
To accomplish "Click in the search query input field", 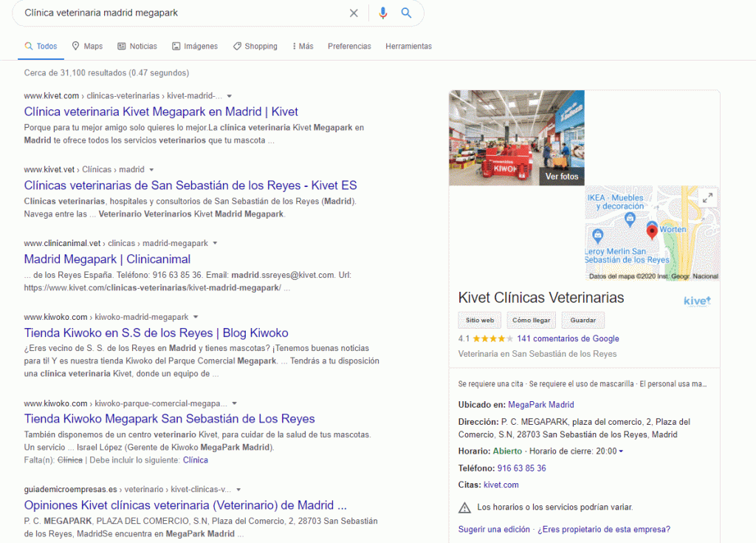I will tap(183, 13).
